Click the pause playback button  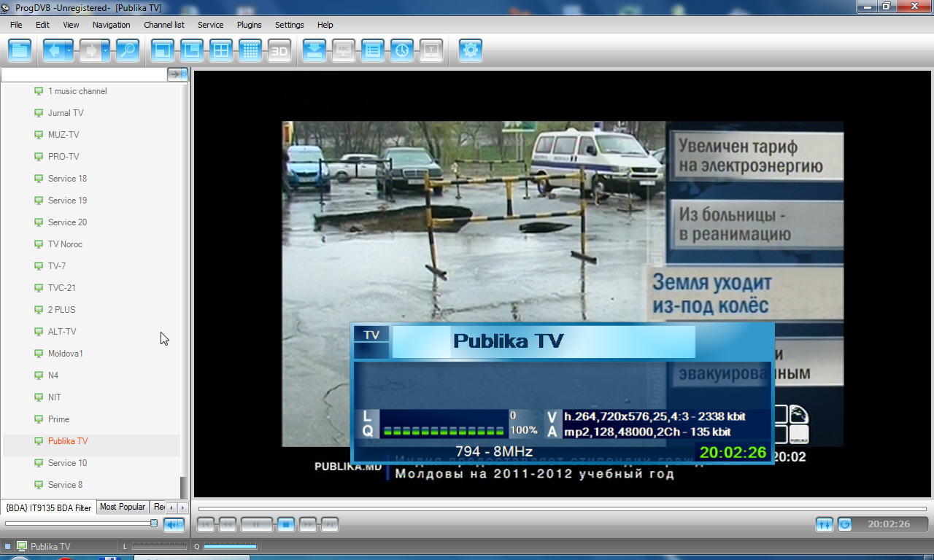pos(257,524)
